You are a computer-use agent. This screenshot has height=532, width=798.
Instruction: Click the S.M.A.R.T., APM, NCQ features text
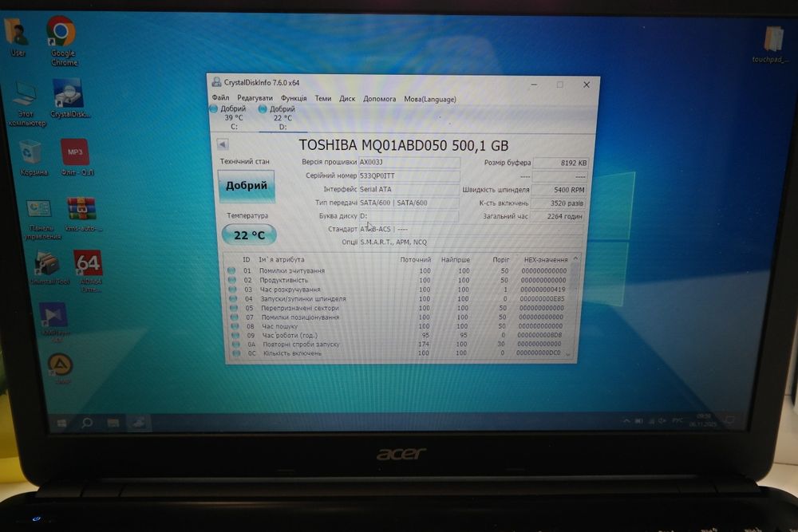[x=393, y=242]
